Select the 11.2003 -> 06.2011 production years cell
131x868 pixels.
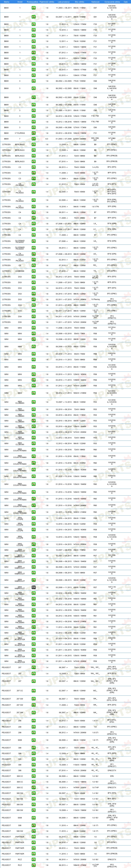click(x=63, y=8)
